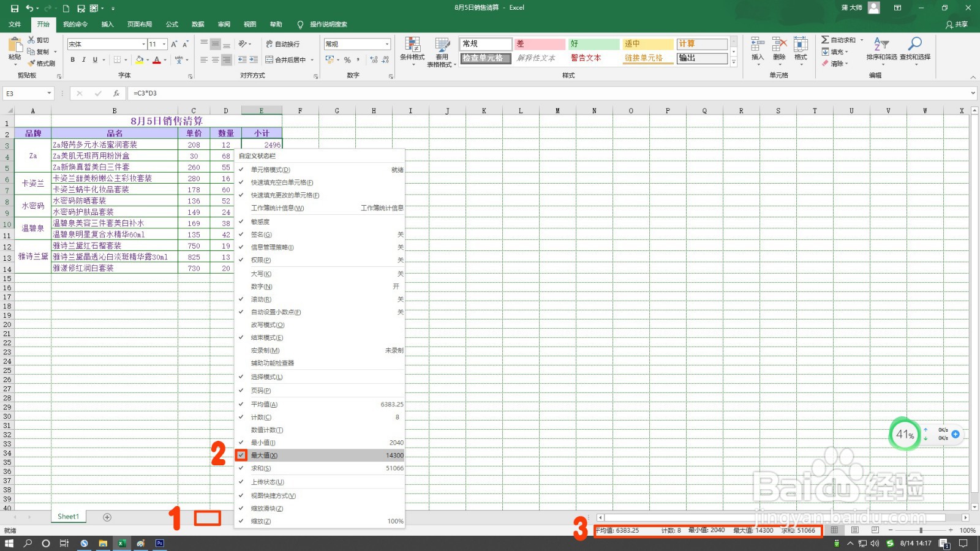Click the 清除 (Clear) button

click(x=835, y=64)
